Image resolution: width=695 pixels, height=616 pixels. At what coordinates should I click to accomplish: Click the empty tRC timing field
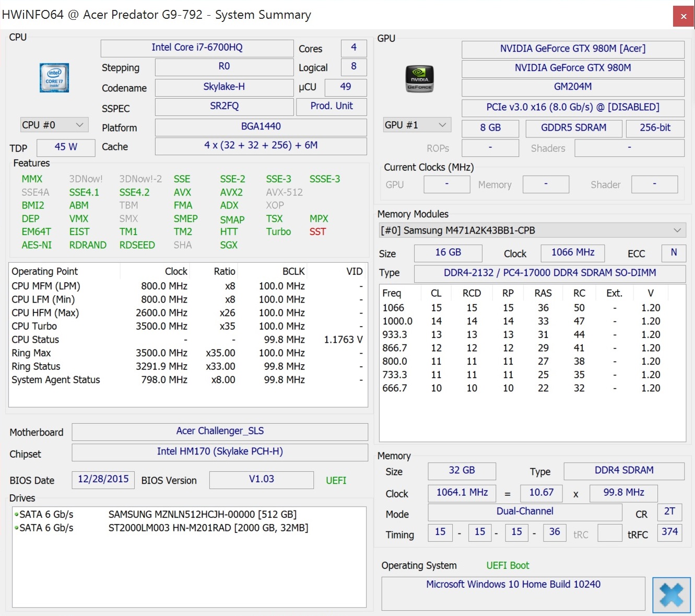(609, 533)
